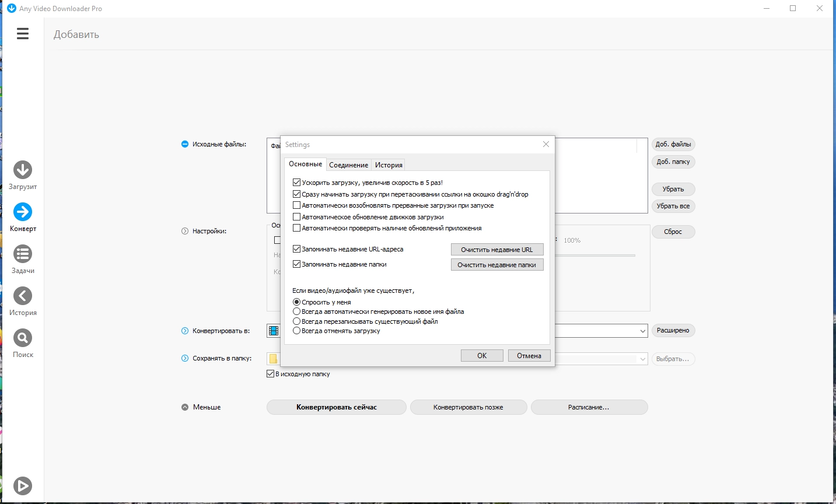Expand the Конвертировать в format dropdown

click(642, 331)
